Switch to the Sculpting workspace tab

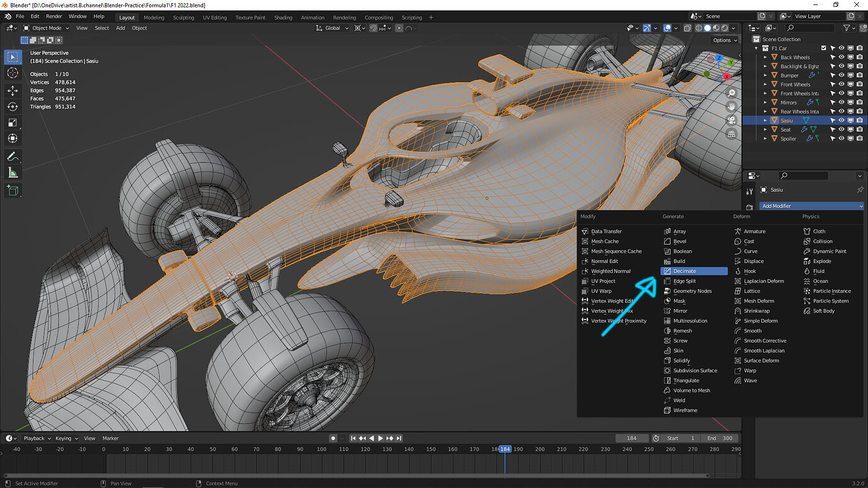coord(183,18)
